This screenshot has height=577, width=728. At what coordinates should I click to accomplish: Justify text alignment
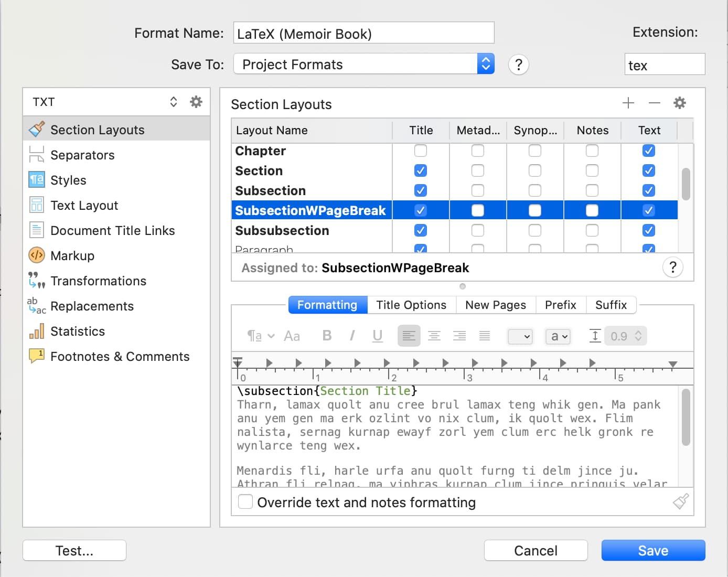click(485, 336)
